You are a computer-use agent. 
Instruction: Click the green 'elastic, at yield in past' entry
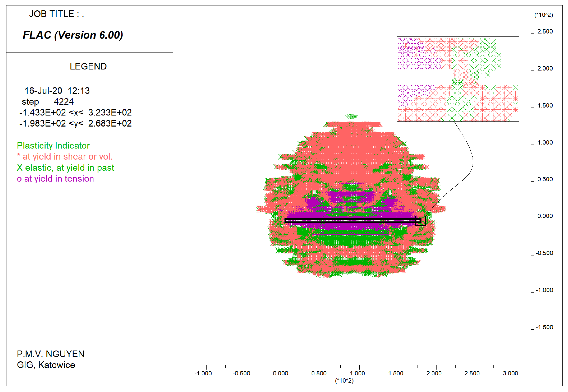pos(65,168)
